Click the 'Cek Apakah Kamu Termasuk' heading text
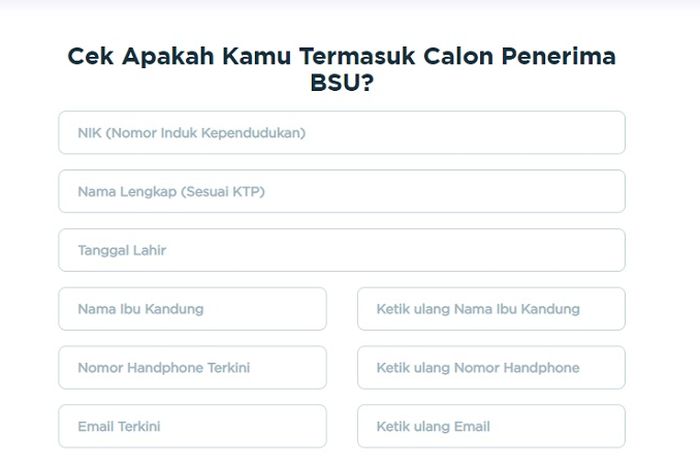The height and width of the screenshot is (465, 700). pos(230,56)
